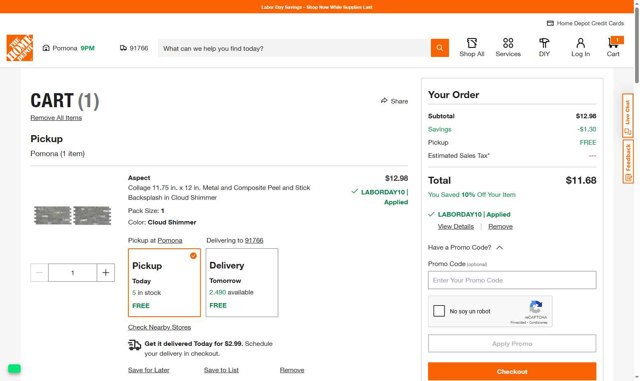Select the Delivery fulfillment option
Viewport: 640px width, 381px height.
pyautogui.click(x=242, y=283)
